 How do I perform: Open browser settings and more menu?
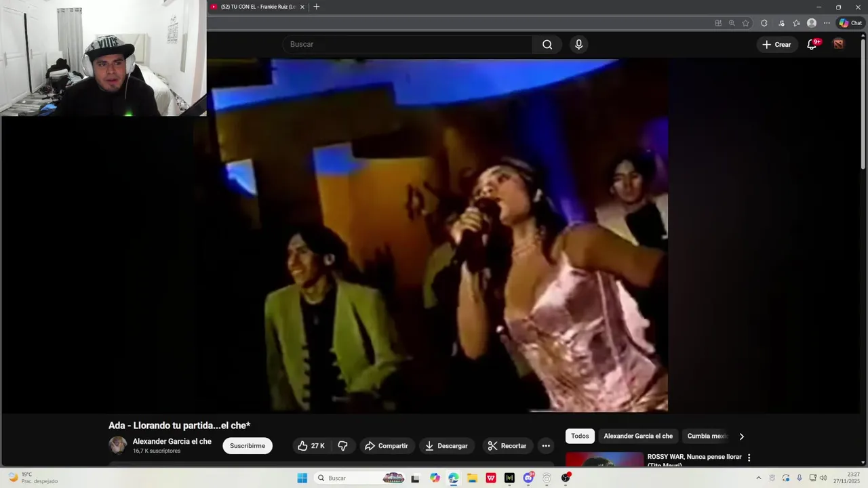pos(827,23)
